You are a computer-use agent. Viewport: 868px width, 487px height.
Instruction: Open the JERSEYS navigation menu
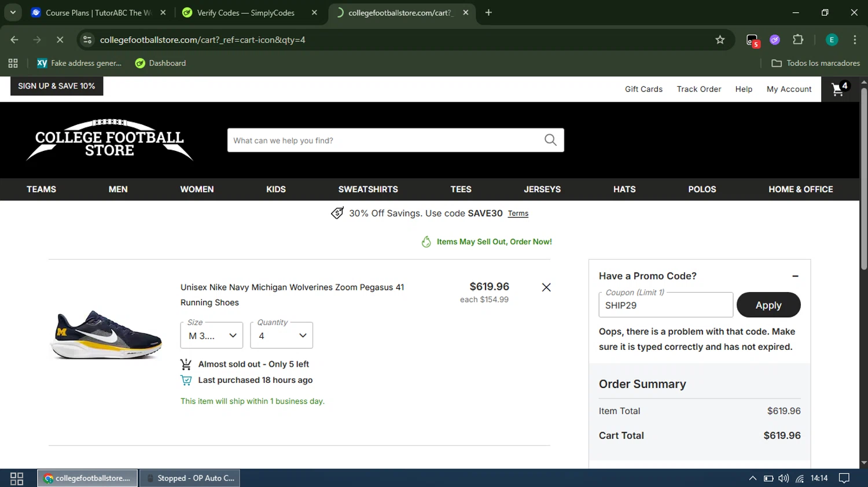[542, 189]
